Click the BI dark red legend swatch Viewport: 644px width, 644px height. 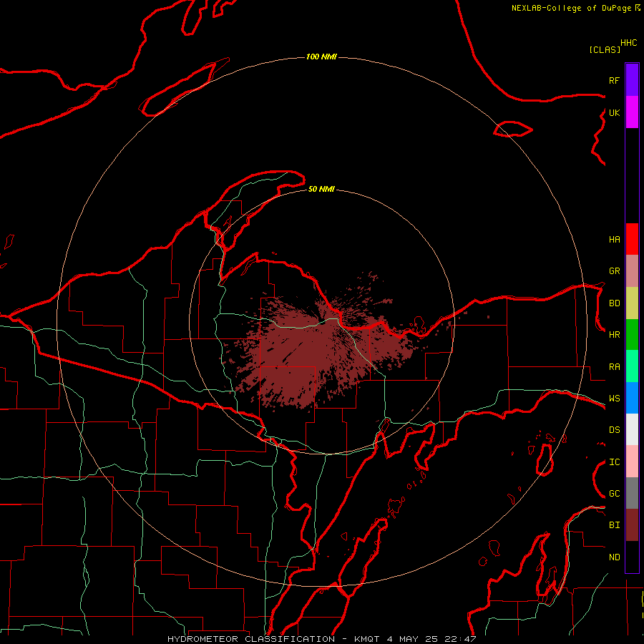point(632,525)
